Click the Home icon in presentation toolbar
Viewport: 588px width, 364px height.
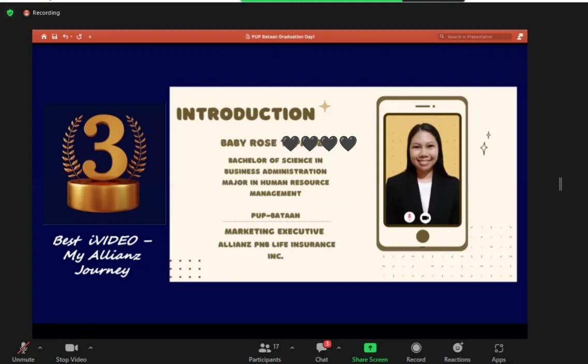44,36
